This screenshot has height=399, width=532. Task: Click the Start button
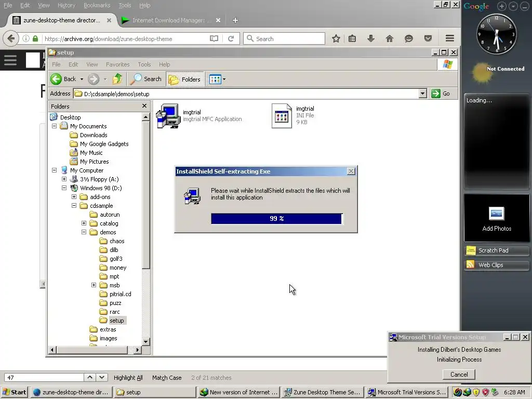14,392
